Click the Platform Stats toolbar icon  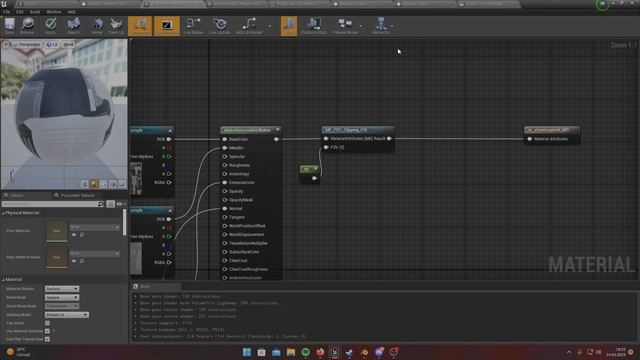point(313,26)
